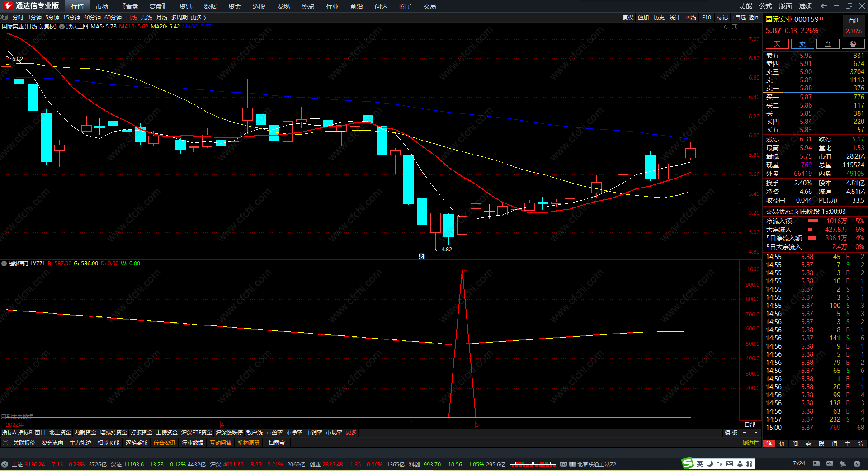Screen dimensions: 868x471
Task: Open the on-screen keyboard status icon
Action: (816, 463)
